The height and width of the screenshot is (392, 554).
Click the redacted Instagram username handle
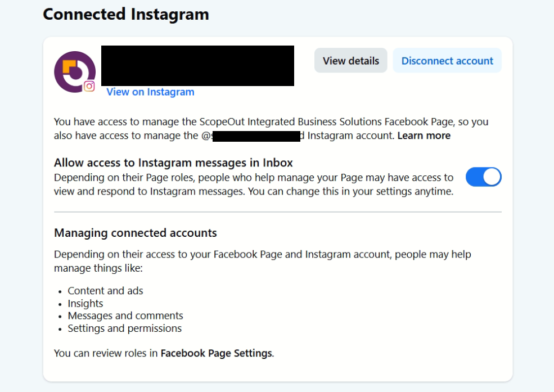point(255,136)
